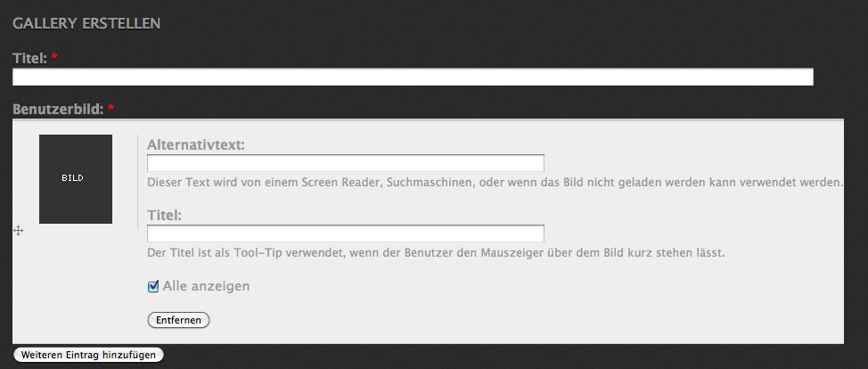Click "Weiteren Eintrag hinzufügen" button
Image resolution: width=868 pixels, height=369 pixels.
(x=88, y=355)
